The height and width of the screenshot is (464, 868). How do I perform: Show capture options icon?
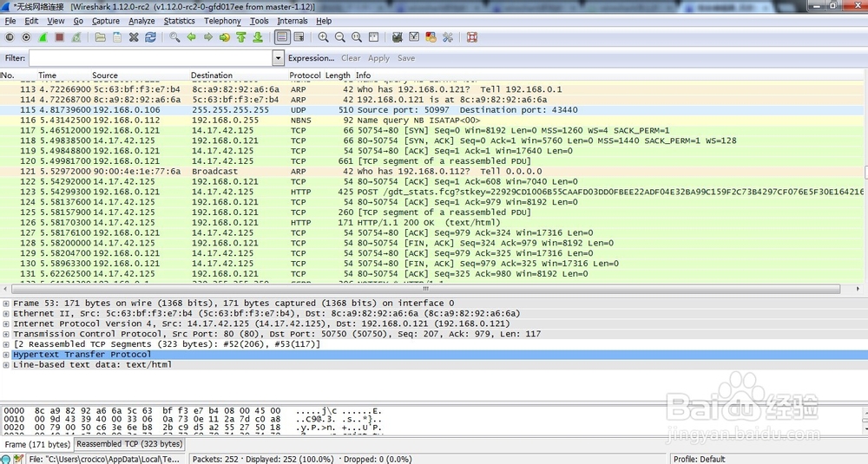pyautogui.click(x=26, y=37)
